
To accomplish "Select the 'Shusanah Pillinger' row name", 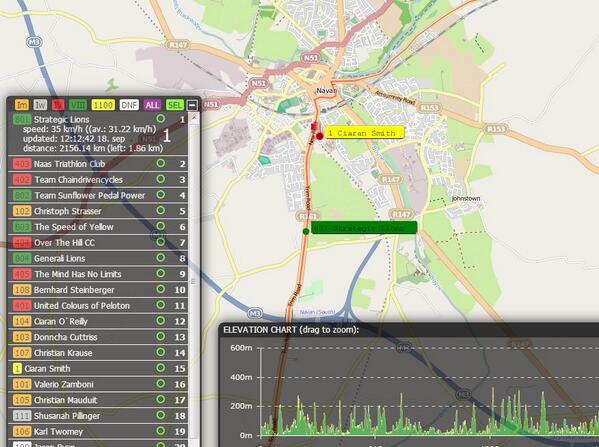I will point(67,416).
